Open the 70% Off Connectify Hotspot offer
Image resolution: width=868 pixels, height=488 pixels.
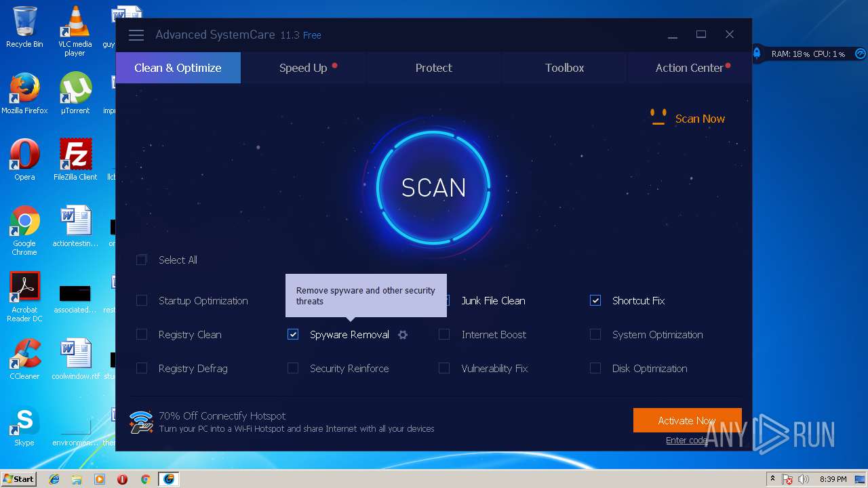click(222, 416)
